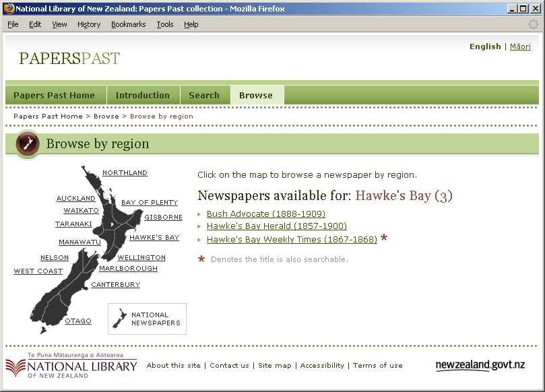
Task: Open the History menu
Action: click(x=89, y=24)
